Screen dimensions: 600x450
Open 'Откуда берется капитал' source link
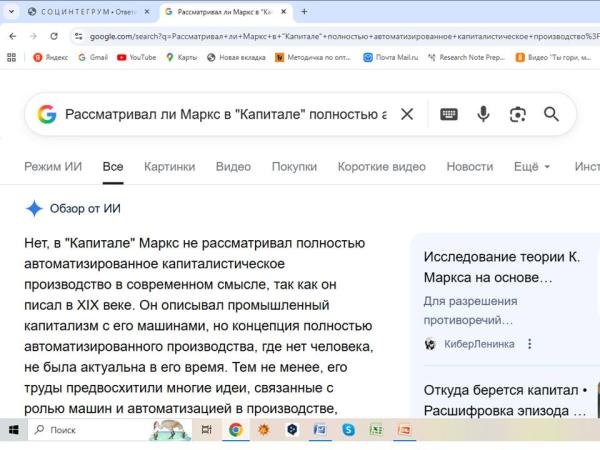tap(505, 400)
